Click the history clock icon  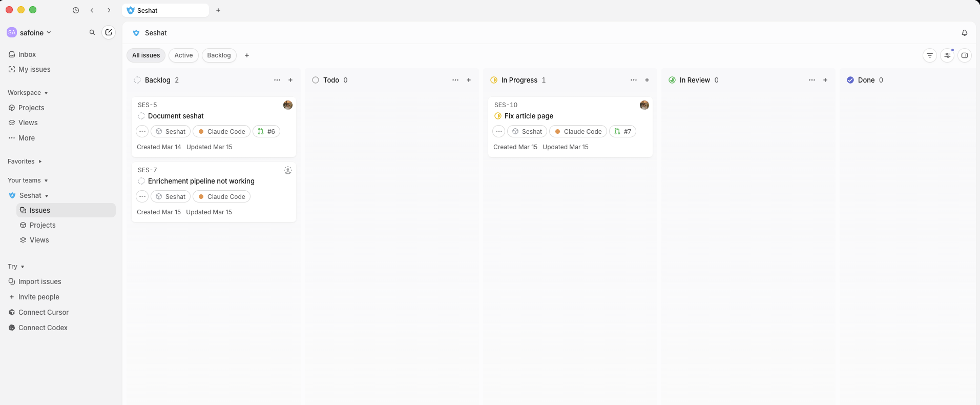(x=76, y=10)
